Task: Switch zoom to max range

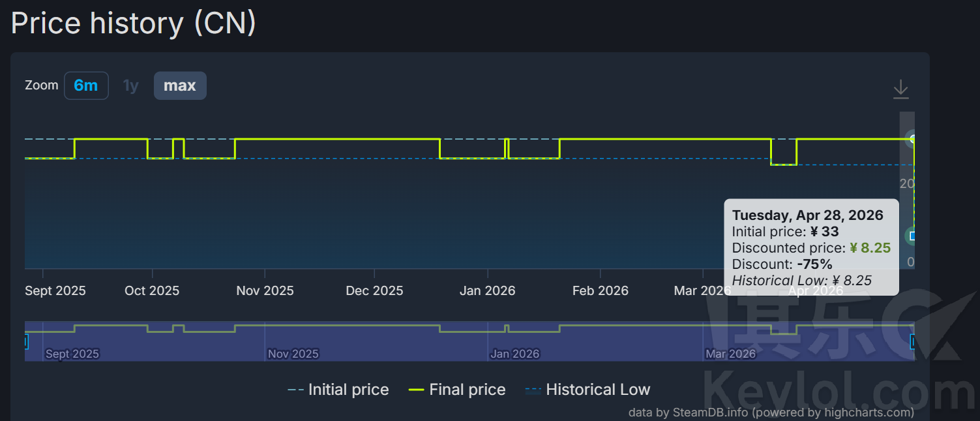Action: [180, 86]
